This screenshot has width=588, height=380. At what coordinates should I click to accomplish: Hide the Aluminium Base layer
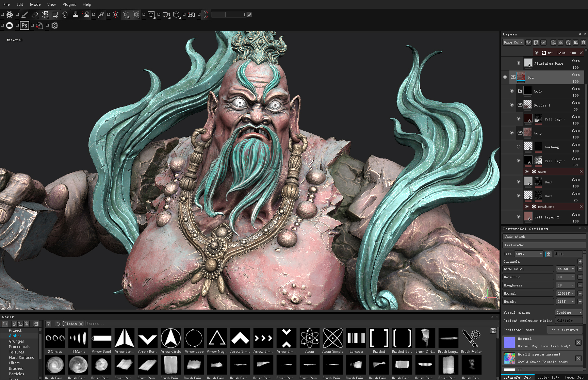pyautogui.click(x=519, y=63)
